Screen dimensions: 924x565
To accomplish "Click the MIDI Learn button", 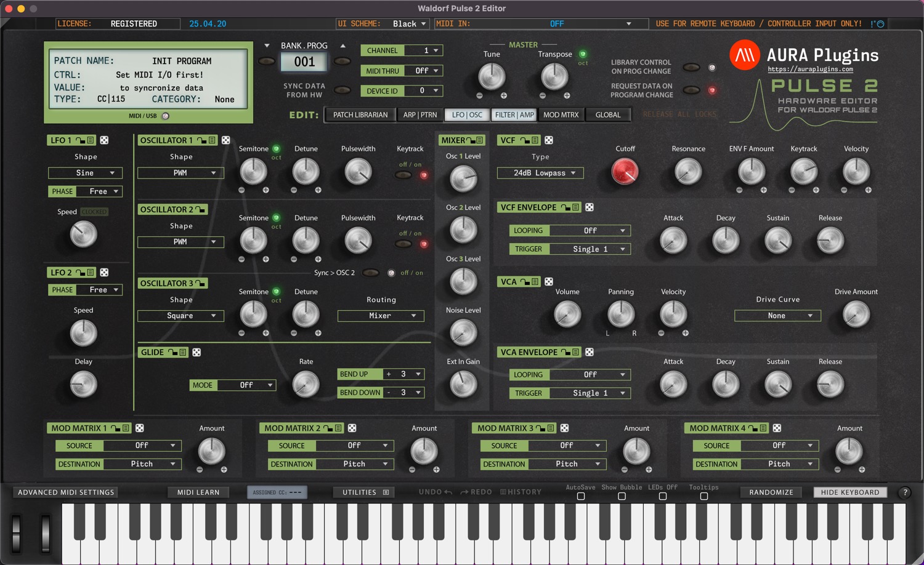I will pyautogui.click(x=198, y=492).
